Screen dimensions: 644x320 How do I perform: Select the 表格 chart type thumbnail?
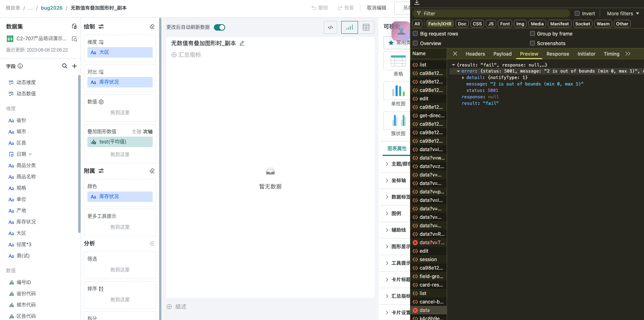point(398,61)
